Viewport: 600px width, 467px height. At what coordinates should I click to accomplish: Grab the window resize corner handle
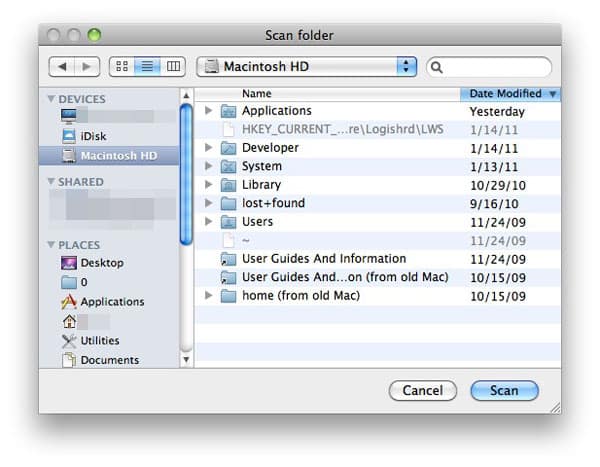[555, 408]
